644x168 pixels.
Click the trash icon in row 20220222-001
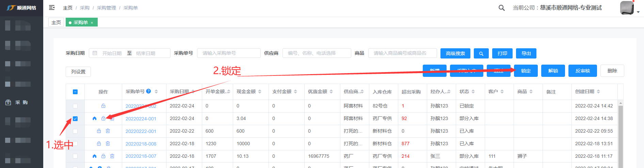(x=108, y=131)
